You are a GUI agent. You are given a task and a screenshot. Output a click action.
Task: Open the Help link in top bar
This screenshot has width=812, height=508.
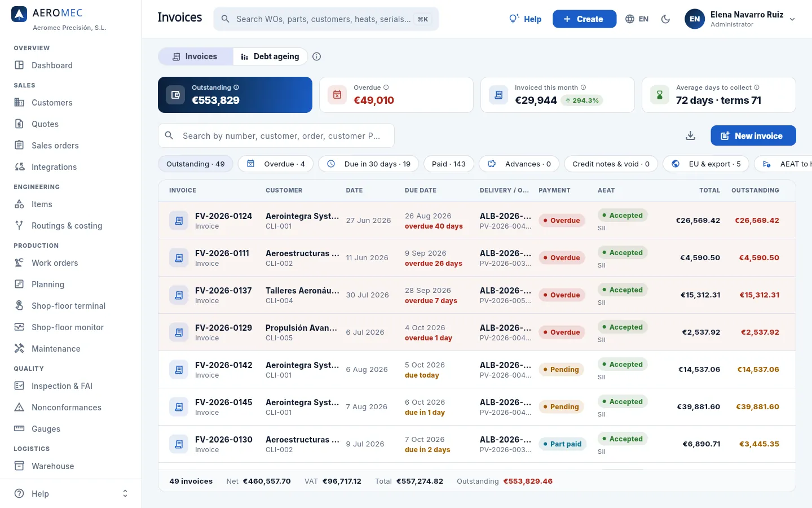click(x=525, y=19)
